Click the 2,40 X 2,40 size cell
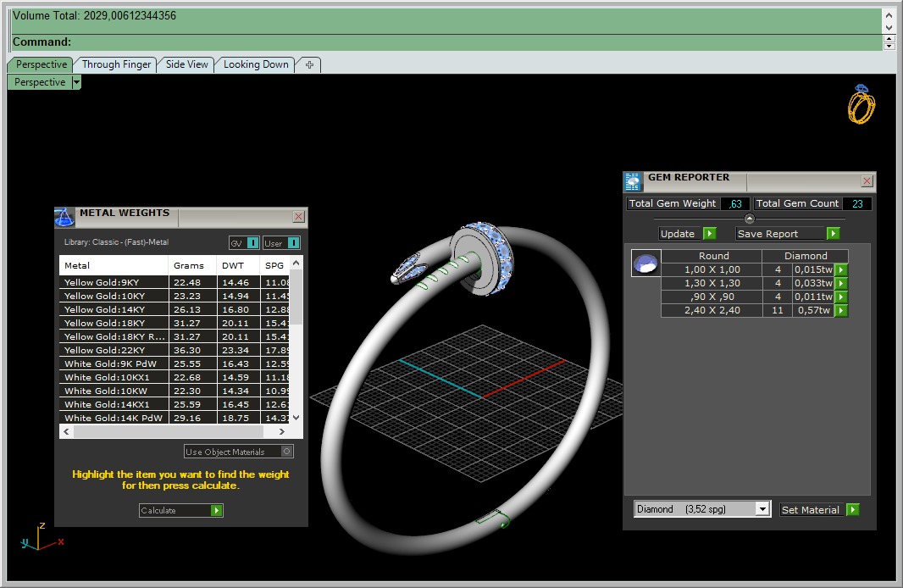 [712, 310]
